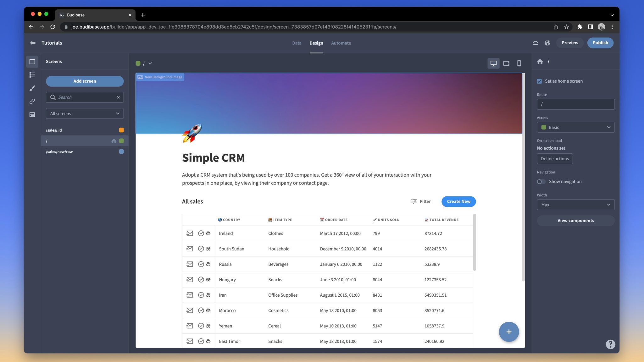Uncheck Set as home screen checkbox
Viewport: 644px width, 362px height.
coord(539,81)
